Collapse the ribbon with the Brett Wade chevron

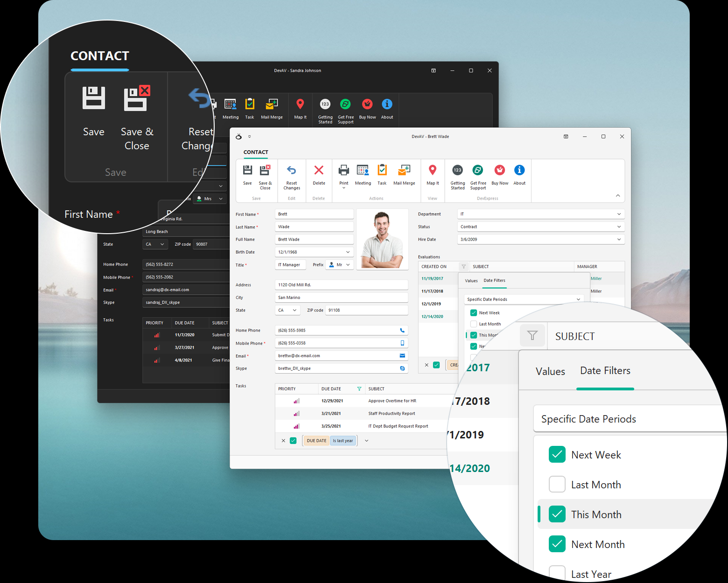[618, 195]
